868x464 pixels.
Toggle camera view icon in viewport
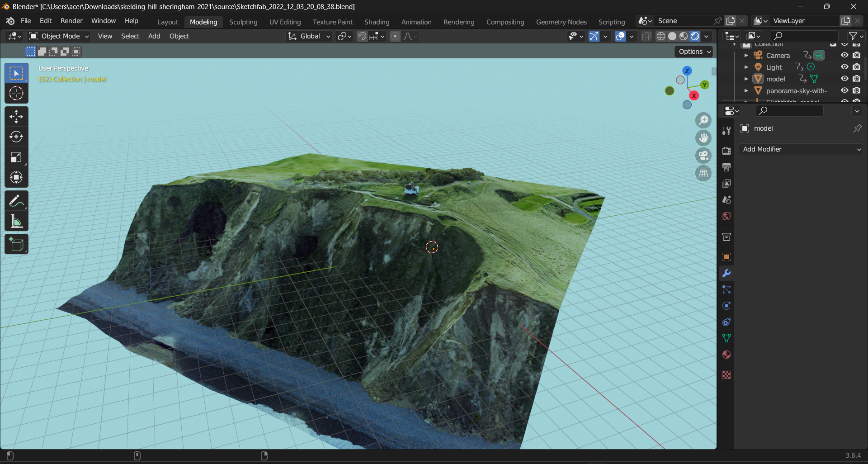click(x=703, y=156)
